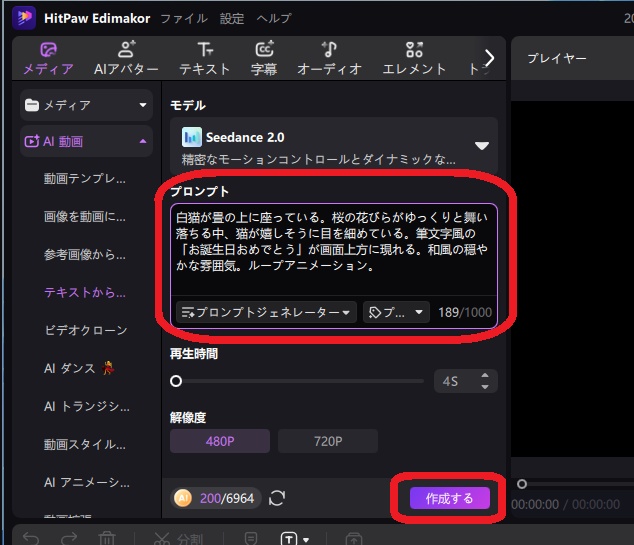Click the Seedance 2.0 model icon
Screen dimensions: 634x545
point(191,137)
